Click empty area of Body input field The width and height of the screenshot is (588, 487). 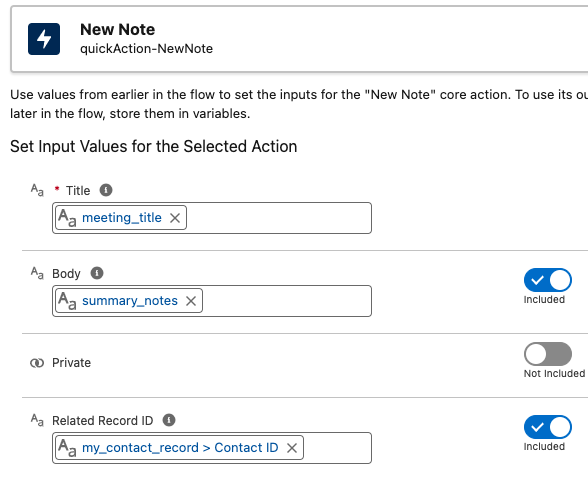(286, 301)
